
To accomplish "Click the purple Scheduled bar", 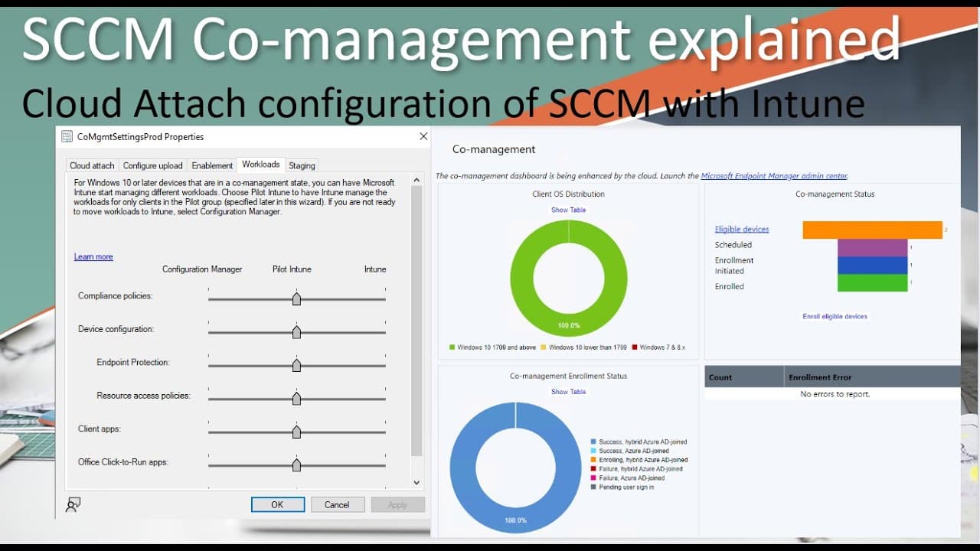I will [x=873, y=247].
